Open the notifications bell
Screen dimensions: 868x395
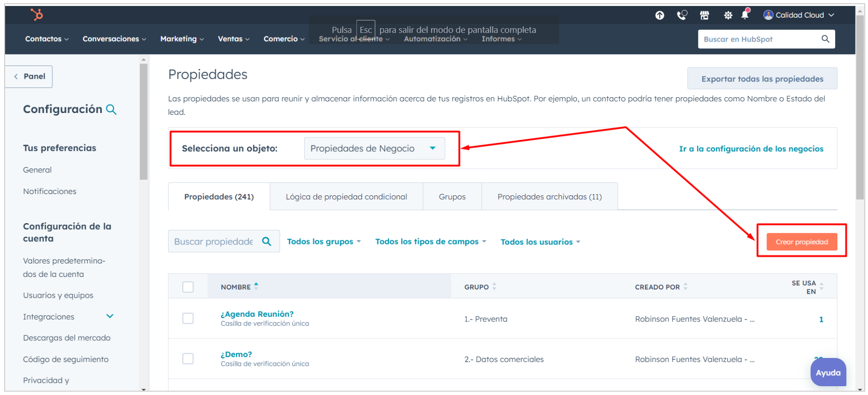(745, 15)
